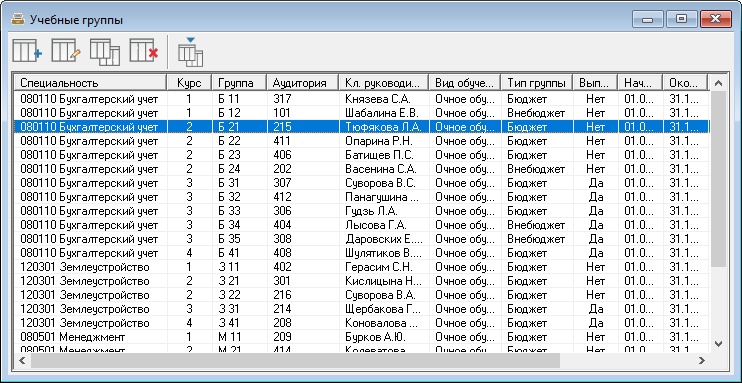The height and width of the screenshot is (383, 742).
Task: Click 080501 Менеджмент in the М 11 row
Action: click(x=72, y=337)
